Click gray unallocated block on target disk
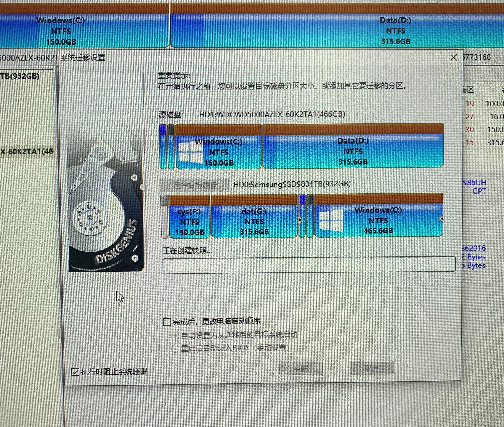 click(x=164, y=217)
